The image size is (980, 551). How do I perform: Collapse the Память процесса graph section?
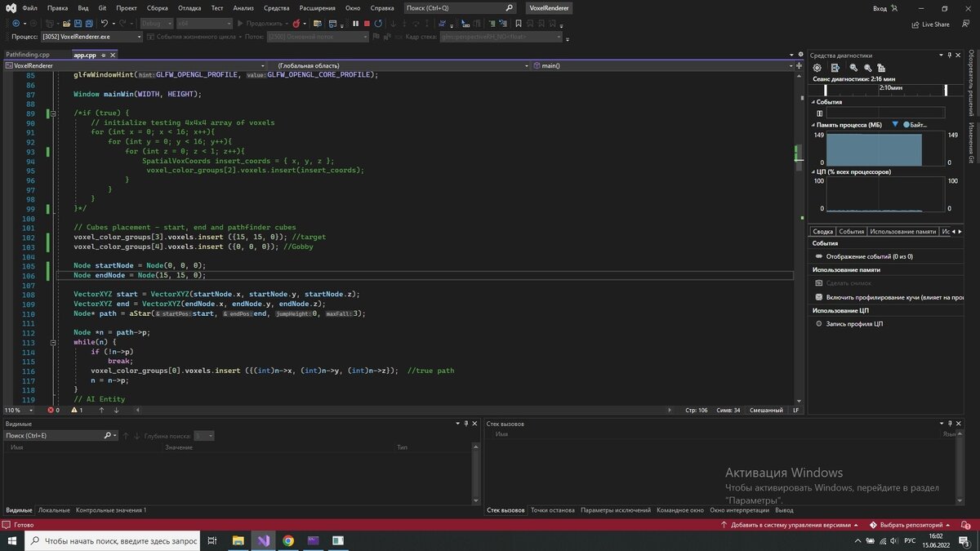813,124
